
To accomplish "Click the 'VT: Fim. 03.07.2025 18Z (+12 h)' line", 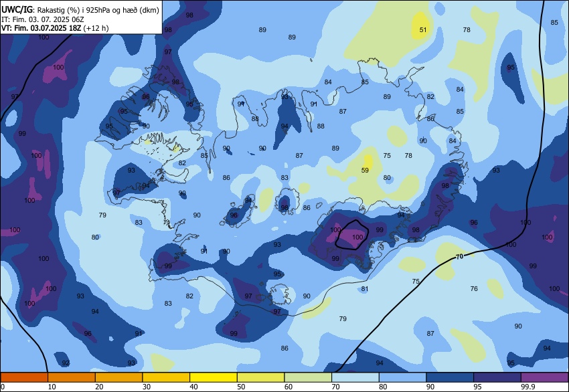I will (55, 28).
